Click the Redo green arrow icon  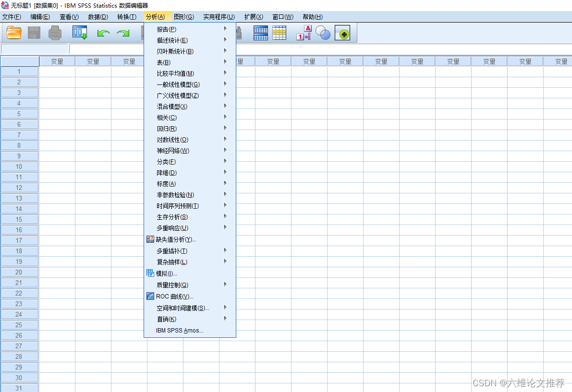click(x=123, y=33)
